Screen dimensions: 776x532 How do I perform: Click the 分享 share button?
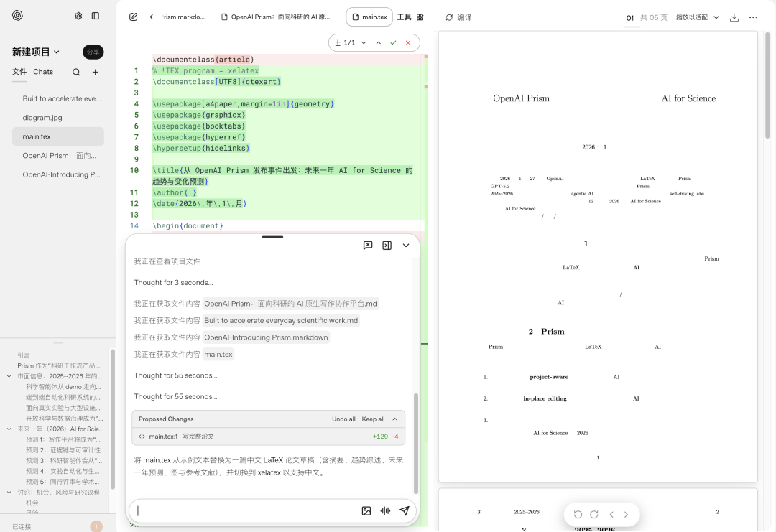[93, 52]
